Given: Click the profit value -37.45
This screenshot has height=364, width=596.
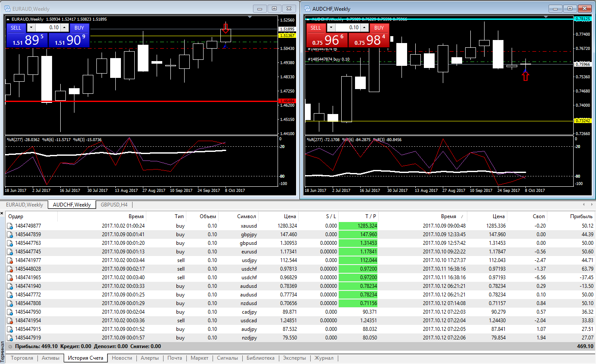Looking at the screenshot, I should pos(586,278).
